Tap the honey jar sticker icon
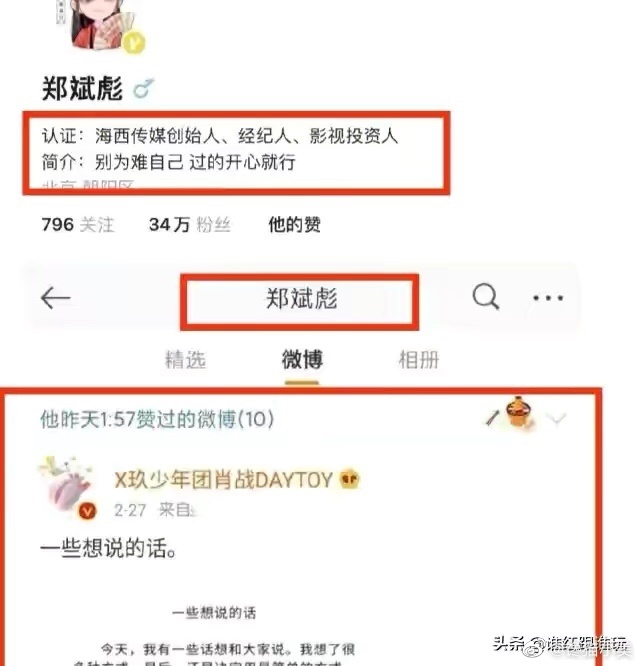 click(519, 412)
